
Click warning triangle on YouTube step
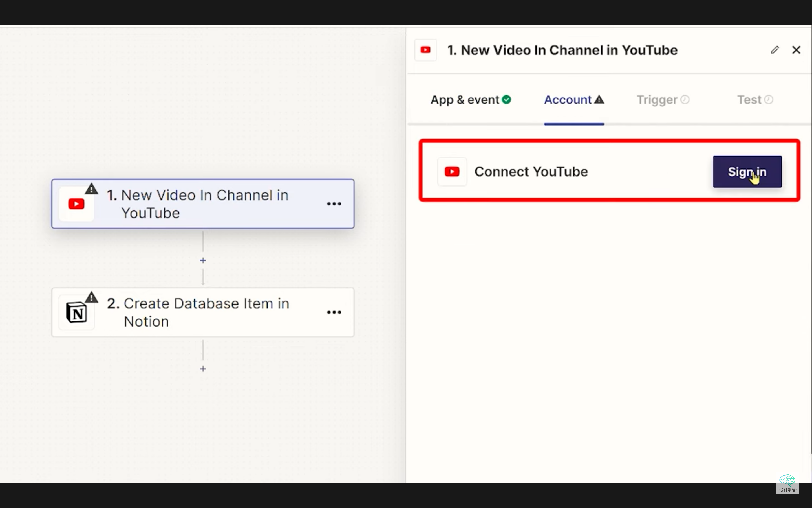coord(91,189)
